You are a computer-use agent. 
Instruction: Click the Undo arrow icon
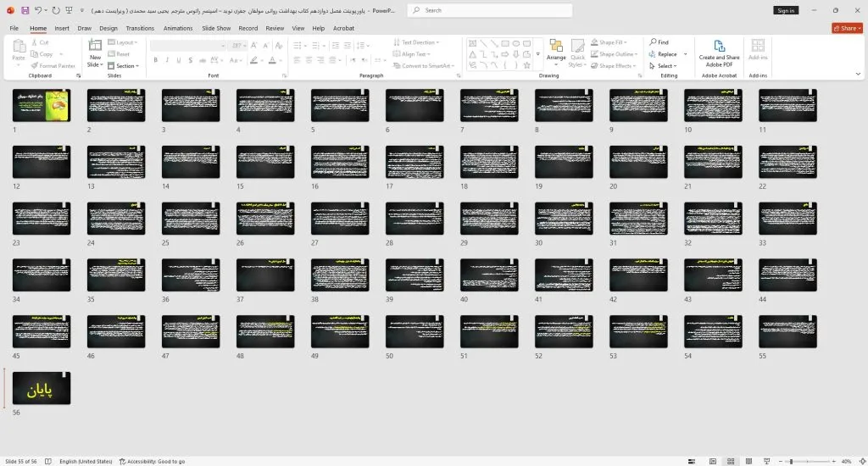(x=38, y=10)
